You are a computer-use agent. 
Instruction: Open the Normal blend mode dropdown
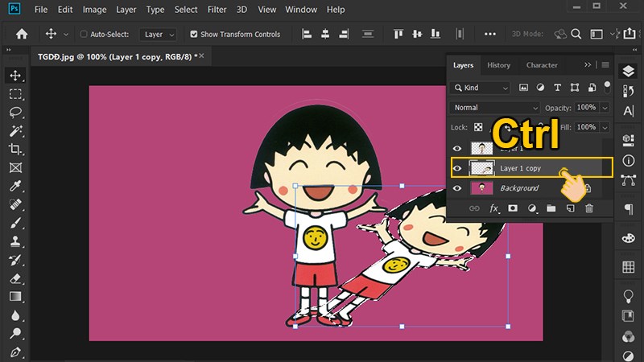[x=494, y=108]
